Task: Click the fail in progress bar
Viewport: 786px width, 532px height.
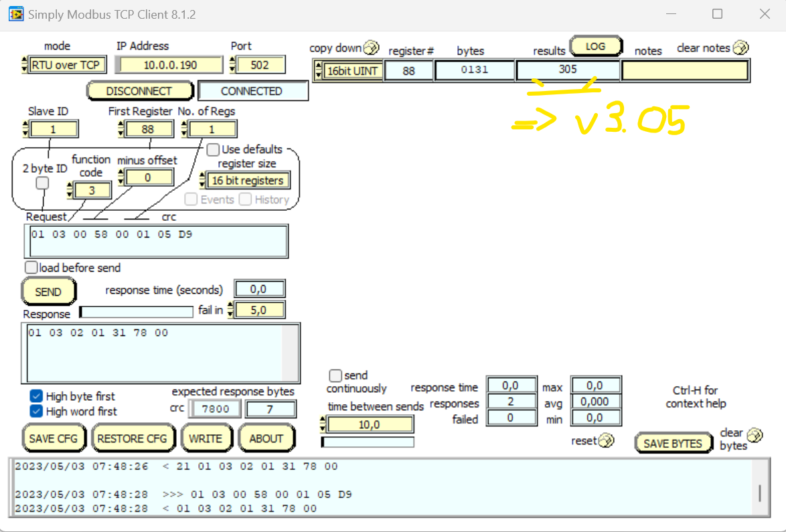Action: (x=137, y=312)
